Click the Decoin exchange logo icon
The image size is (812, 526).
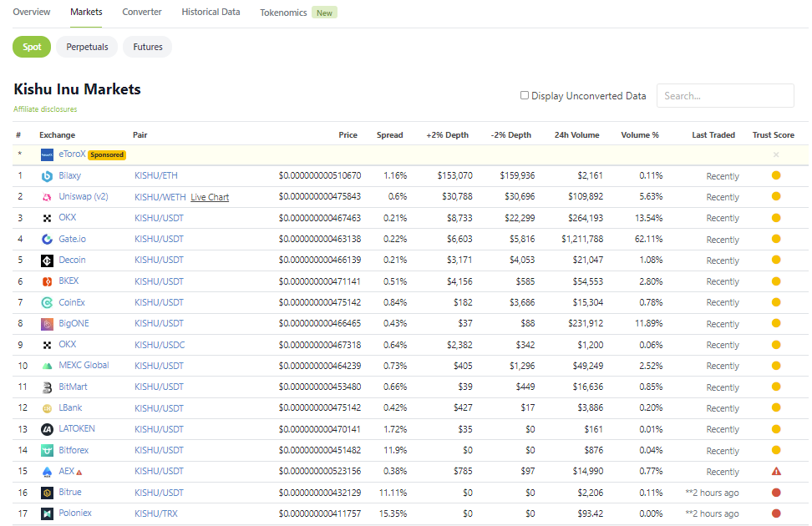[48, 260]
